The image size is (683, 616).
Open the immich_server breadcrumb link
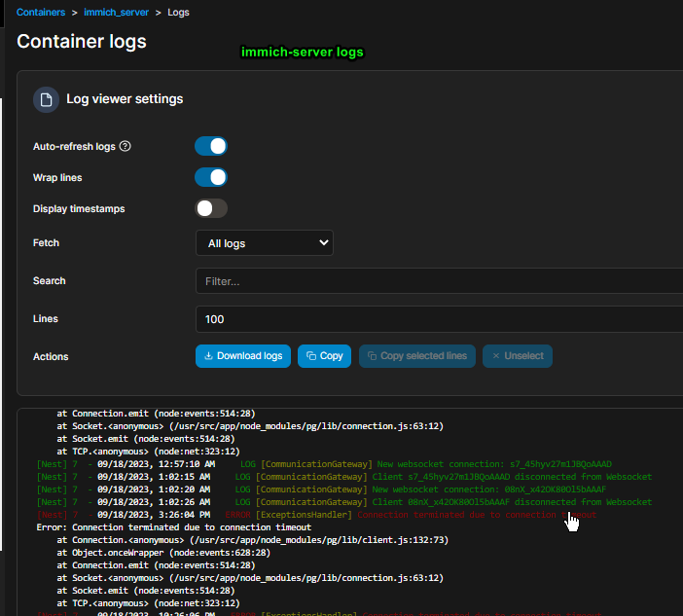(116, 13)
